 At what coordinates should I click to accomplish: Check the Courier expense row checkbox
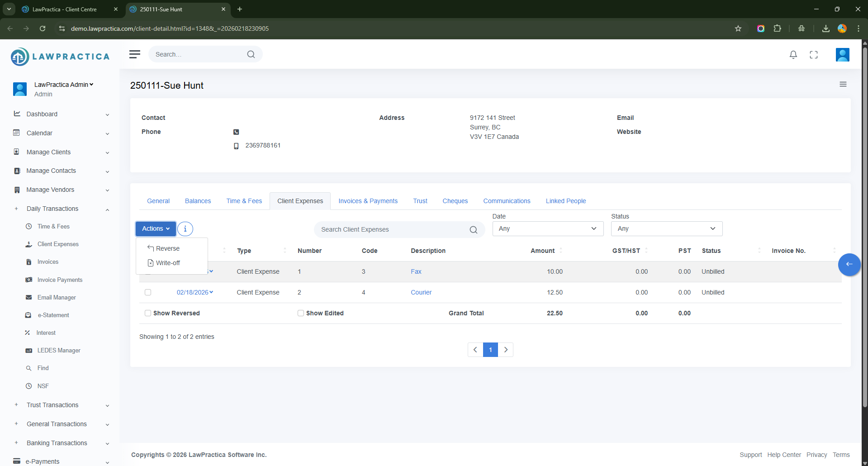pyautogui.click(x=148, y=292)
